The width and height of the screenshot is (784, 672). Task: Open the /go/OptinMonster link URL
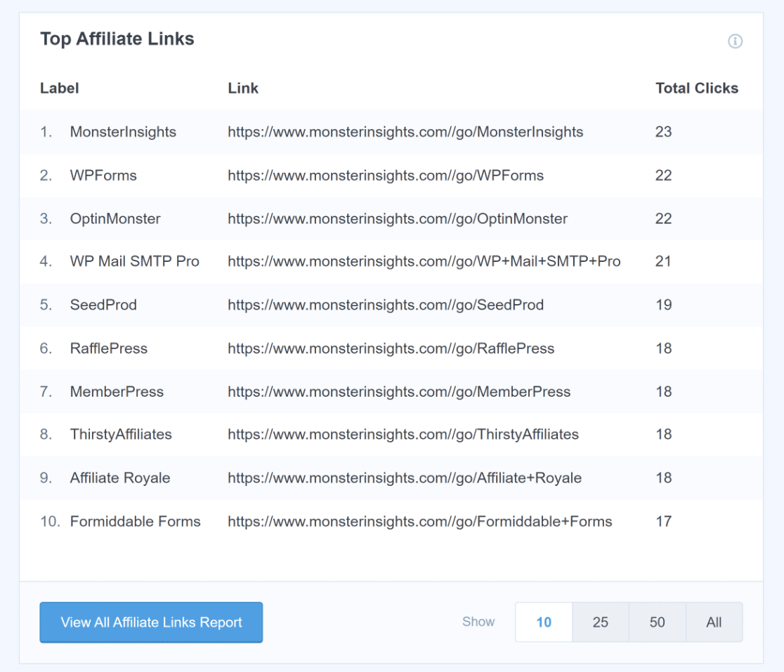(398, 219)
